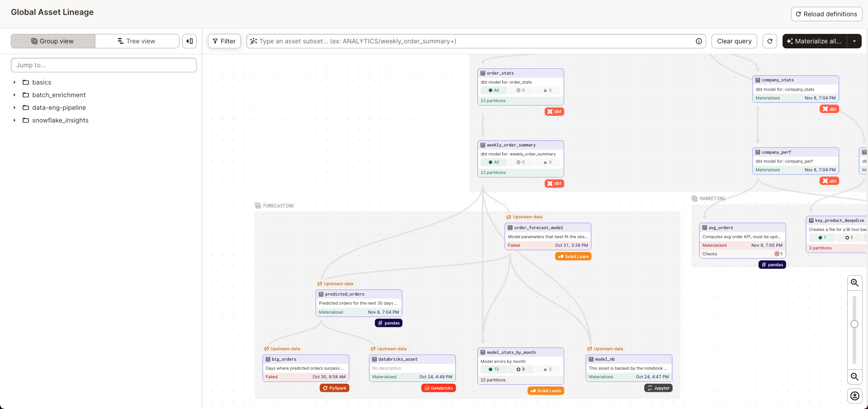This screenshot has height=409, width=868.
Task: Click PySpark tag under big_orders
Action: (335, 388)
